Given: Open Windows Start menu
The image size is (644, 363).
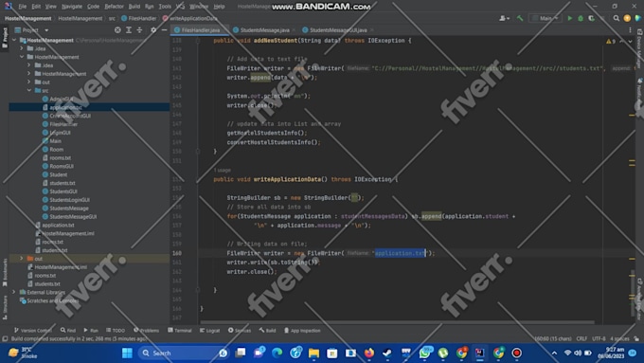Looking at the screenshot, I should coord(127,353).
